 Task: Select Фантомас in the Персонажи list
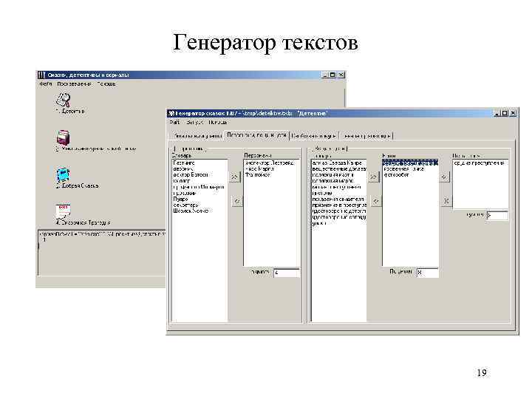tap(258, 174)
